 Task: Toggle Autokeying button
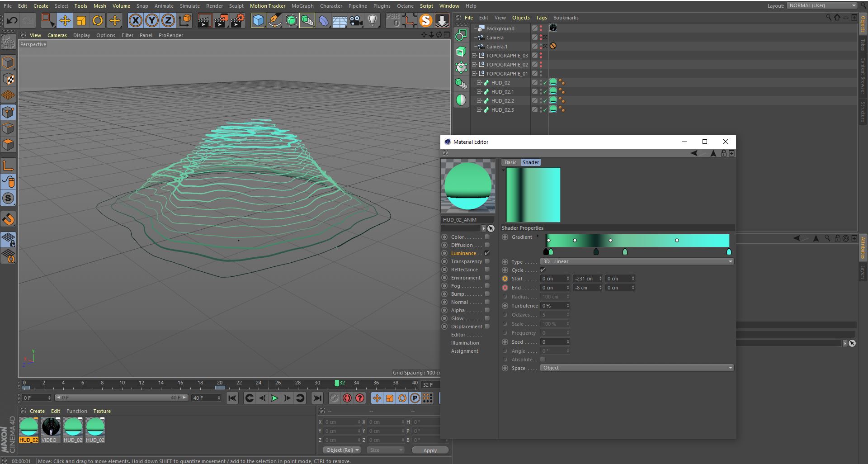click(x=347, y=398)
